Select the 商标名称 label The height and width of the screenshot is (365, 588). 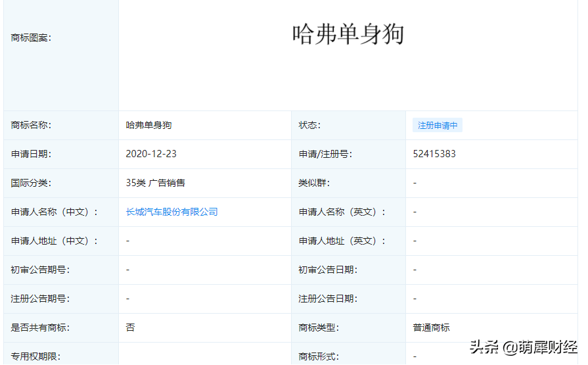(31, 125)
